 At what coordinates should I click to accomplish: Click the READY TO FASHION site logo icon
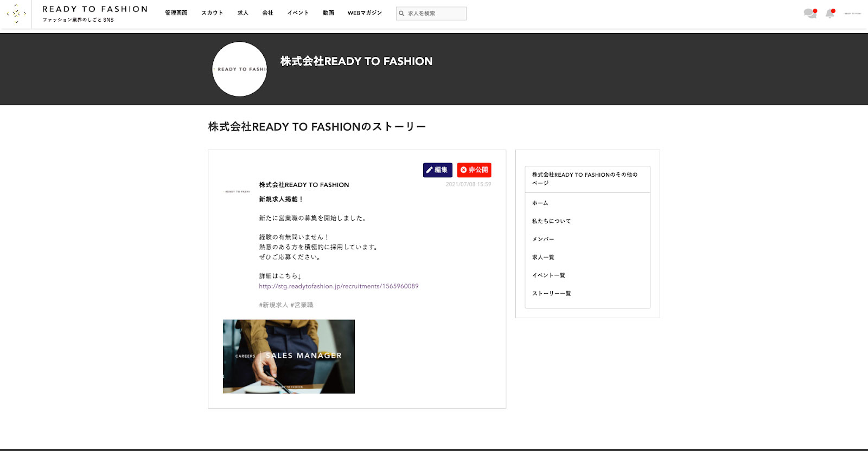[16, 14]
